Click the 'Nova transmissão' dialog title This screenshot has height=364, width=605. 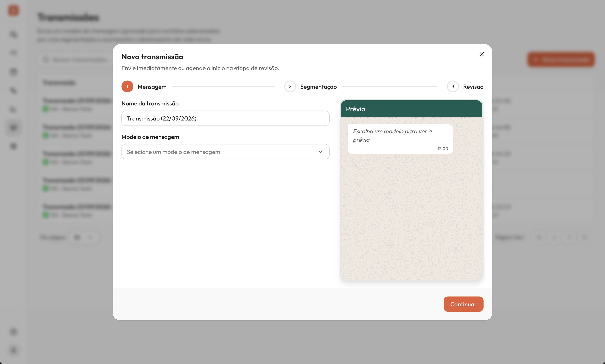click(x=152, y=57)
